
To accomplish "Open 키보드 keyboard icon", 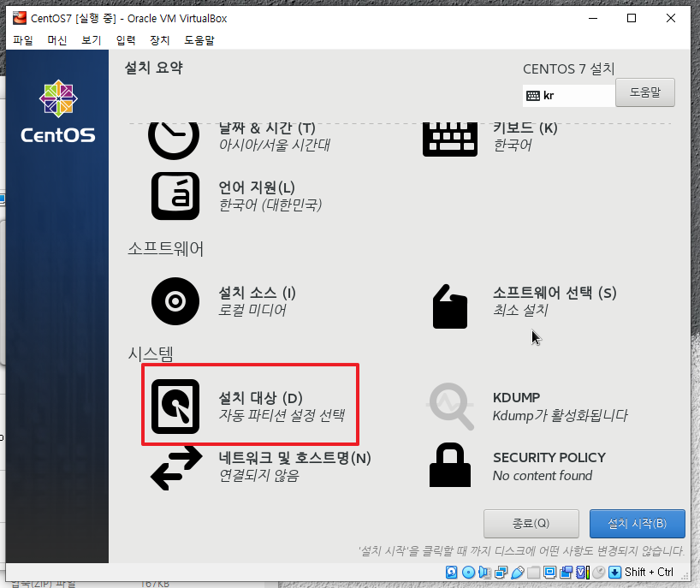I will click(450, 140).
